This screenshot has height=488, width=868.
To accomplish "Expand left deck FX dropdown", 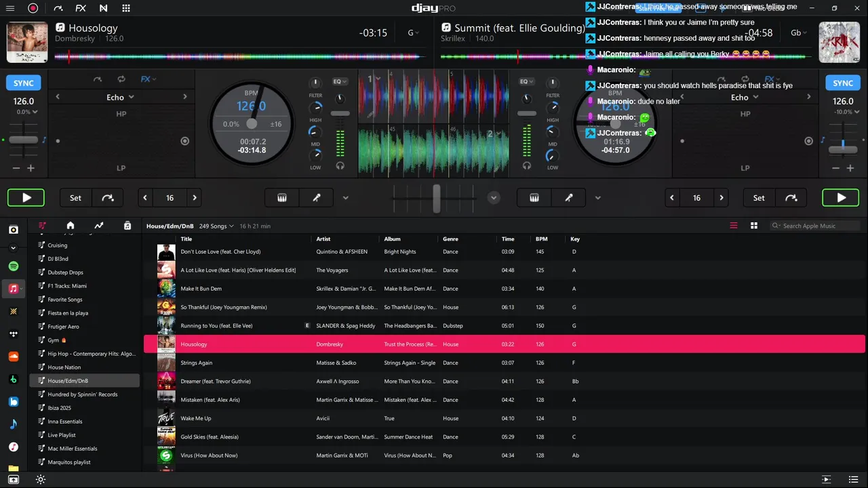I will tap(149, 79).
